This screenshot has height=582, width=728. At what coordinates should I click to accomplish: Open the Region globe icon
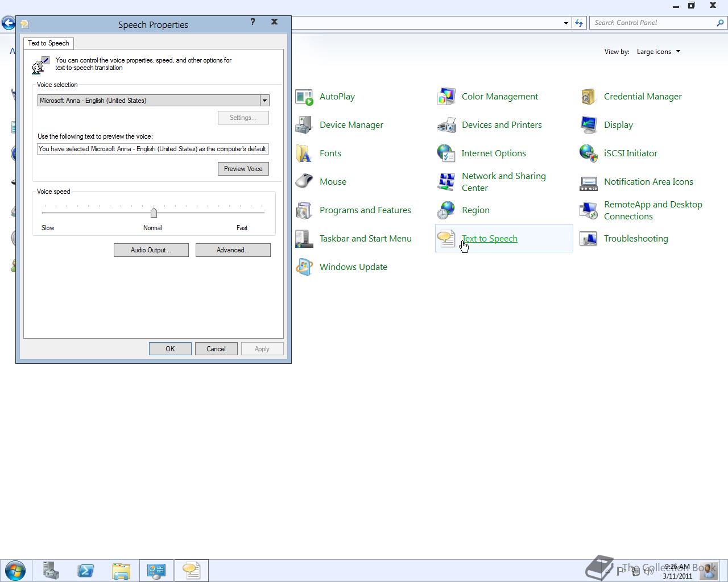coord(446,210)
